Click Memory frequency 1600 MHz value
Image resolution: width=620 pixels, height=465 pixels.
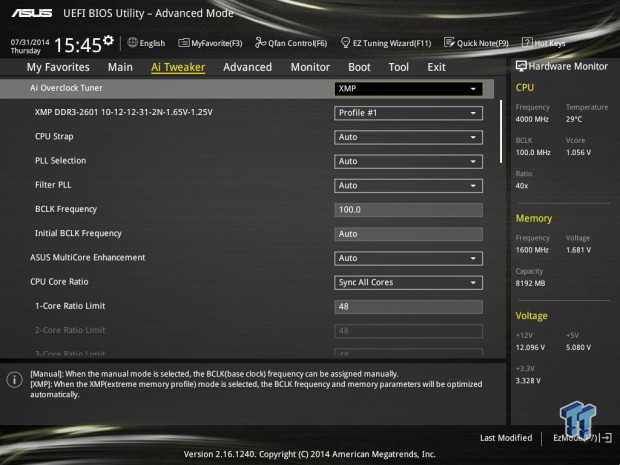(532, 250)
